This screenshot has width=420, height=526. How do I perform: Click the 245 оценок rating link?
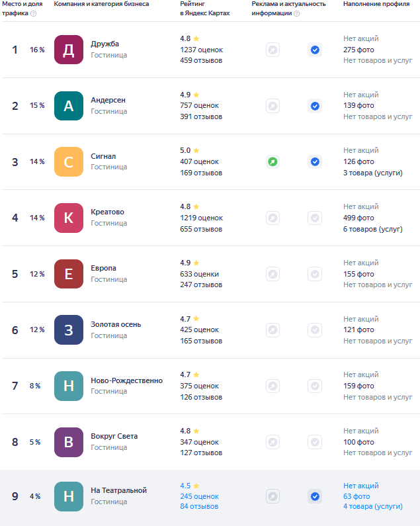(199, 496)
